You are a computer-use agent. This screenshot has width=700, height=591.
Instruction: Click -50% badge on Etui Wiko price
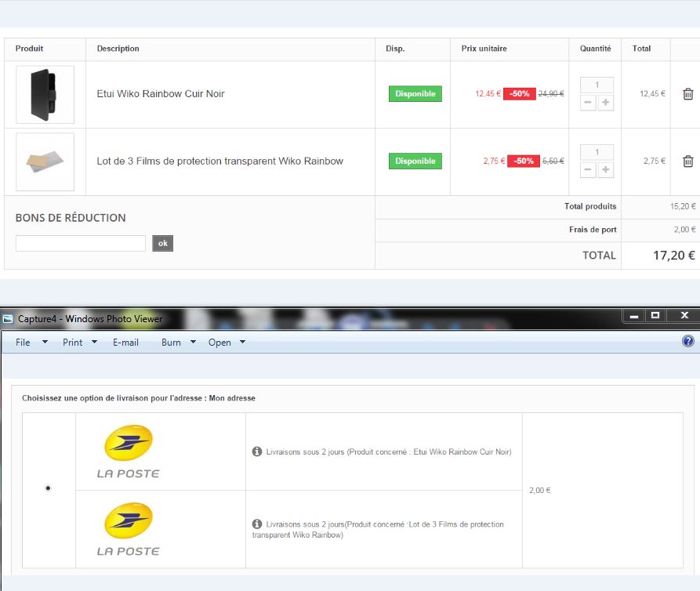pyautogui.click(x=519, y=94)
